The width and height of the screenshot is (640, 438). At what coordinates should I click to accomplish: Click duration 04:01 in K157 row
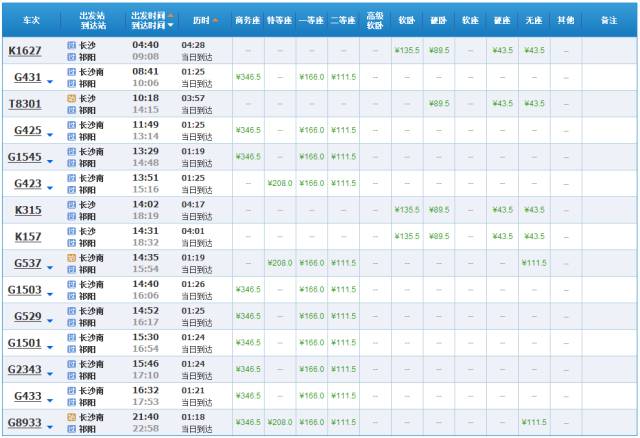193,231
